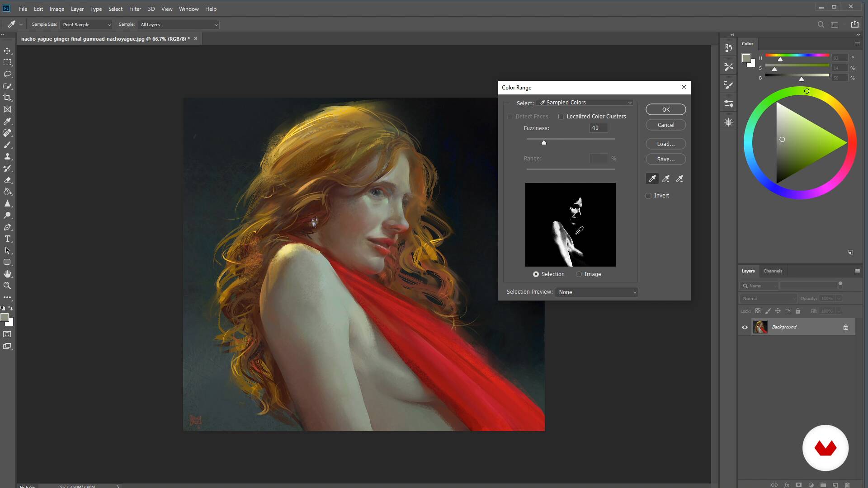Select the Dodge tool

click(x=7, y=215)
